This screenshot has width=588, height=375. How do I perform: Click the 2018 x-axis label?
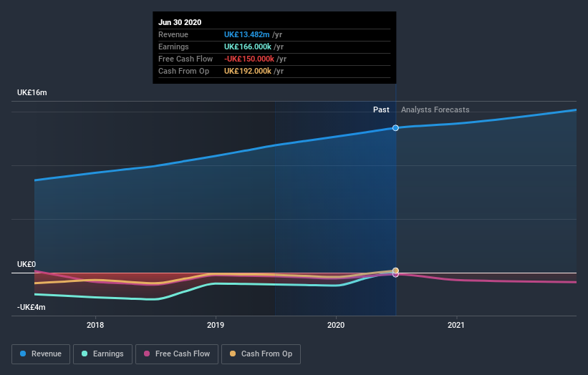coord(95,325)
